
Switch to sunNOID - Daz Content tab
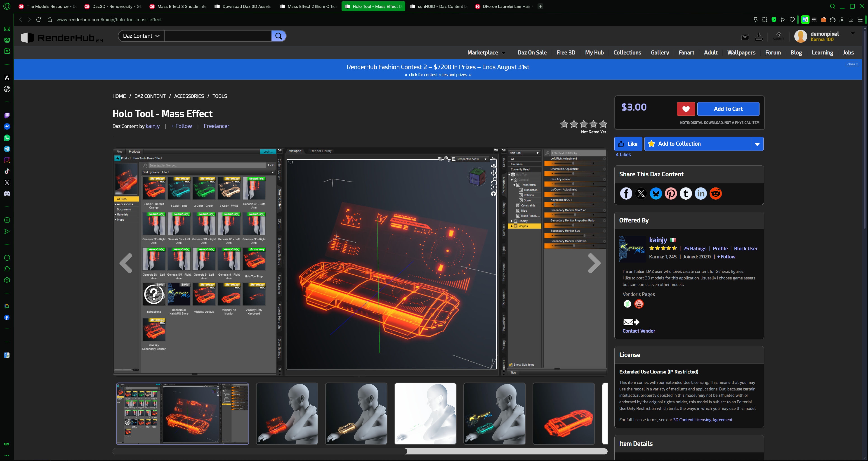(x=438, y=6)
